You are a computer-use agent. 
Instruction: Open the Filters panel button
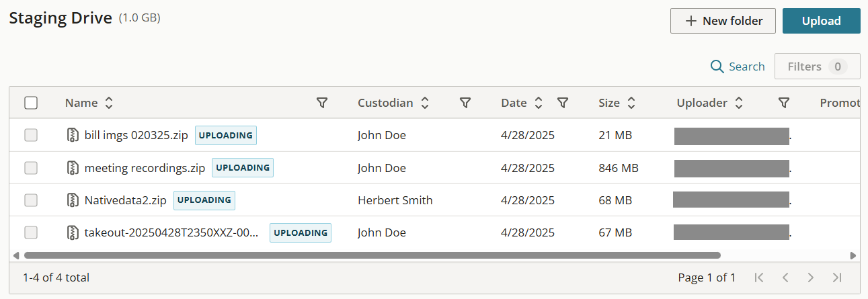click(817, 67)
